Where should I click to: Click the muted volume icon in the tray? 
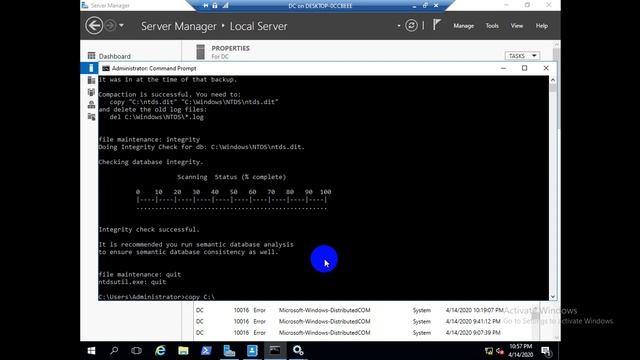500,351
